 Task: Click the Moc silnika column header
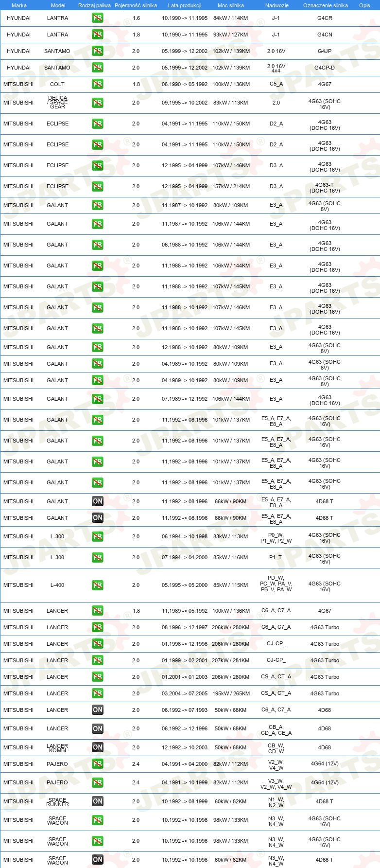[231, 5]
